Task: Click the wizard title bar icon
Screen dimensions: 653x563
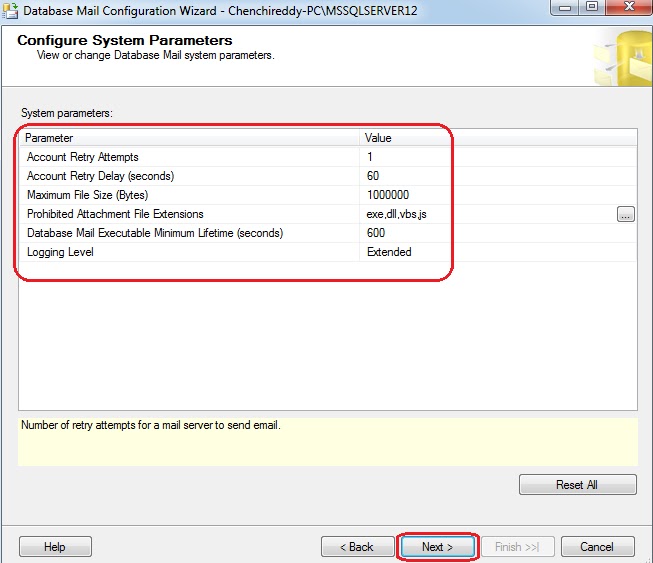Action: point(10,10)
